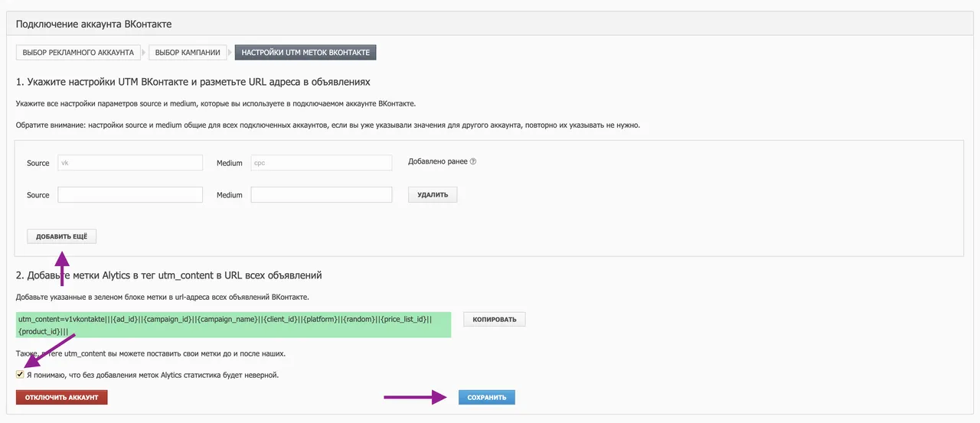The image size is (980, 423).
Task: Click the Я понимаю checkbox label text
Action: tap(153, 375)
